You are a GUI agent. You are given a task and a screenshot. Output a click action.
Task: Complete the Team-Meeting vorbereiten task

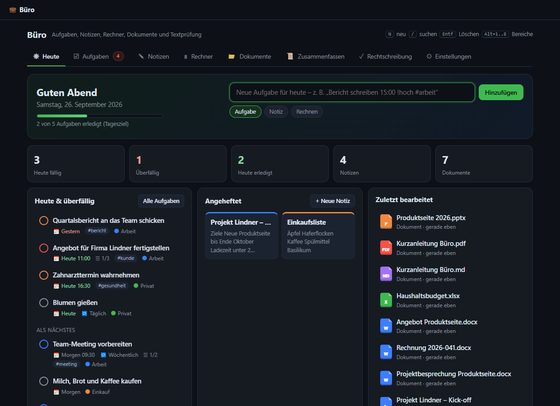tap(44, 344)
